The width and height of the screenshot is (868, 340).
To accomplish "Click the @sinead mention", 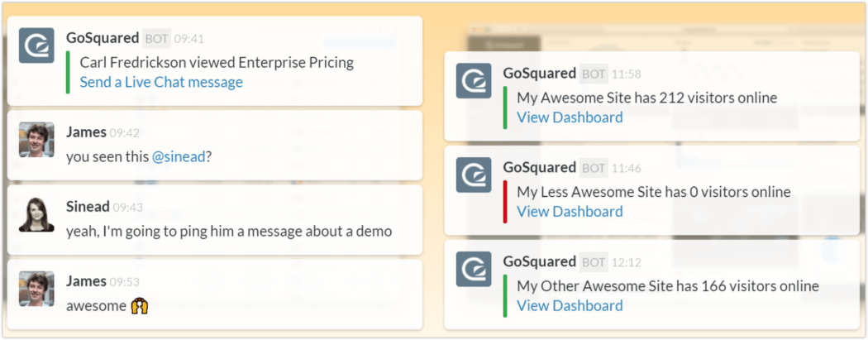I will pos(179,156).
